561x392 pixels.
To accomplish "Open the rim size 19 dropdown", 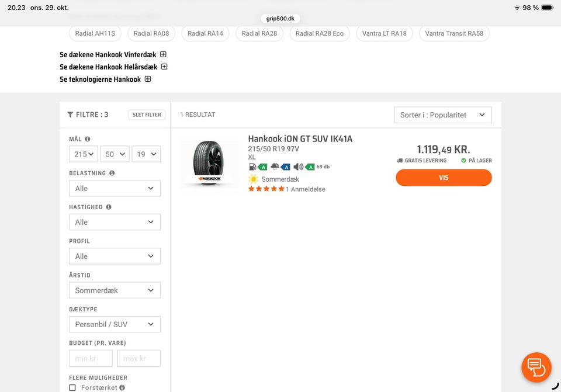I will tap(146, 154).
